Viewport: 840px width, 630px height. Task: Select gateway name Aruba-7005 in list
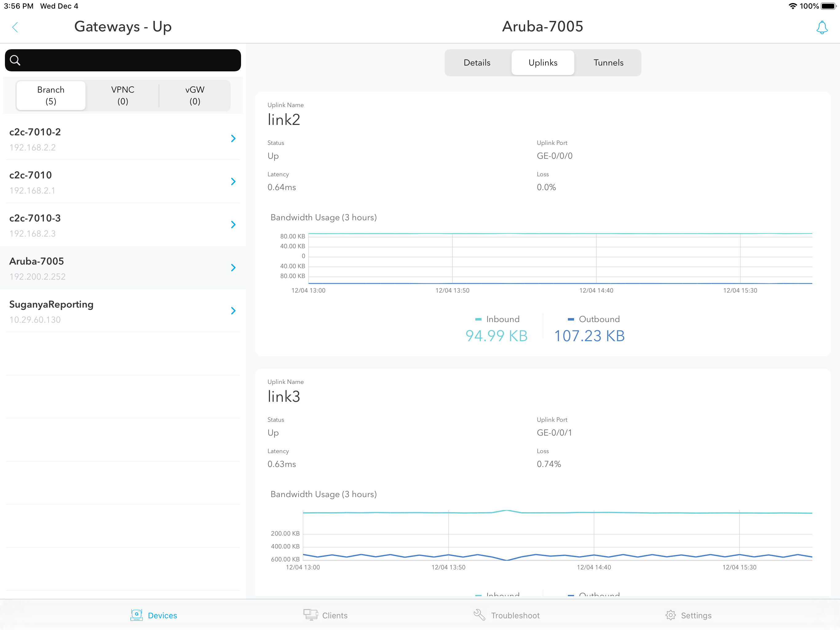[x=37, y=261]
